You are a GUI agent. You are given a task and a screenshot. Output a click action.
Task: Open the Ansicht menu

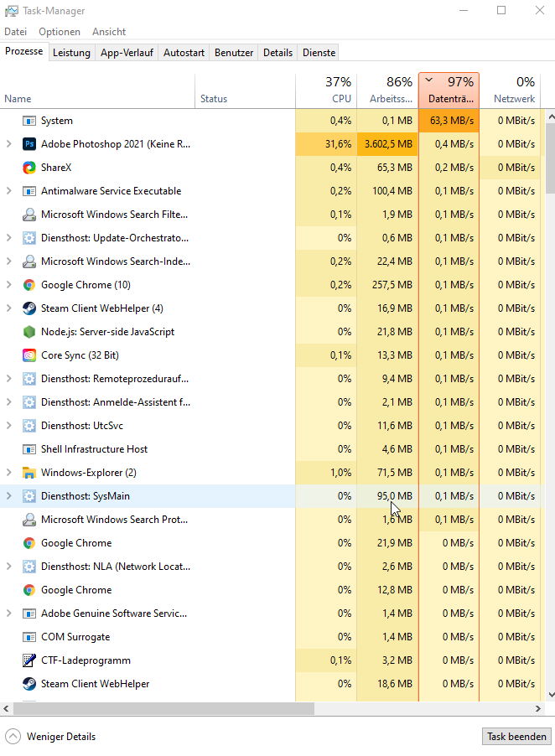point(109,32)
